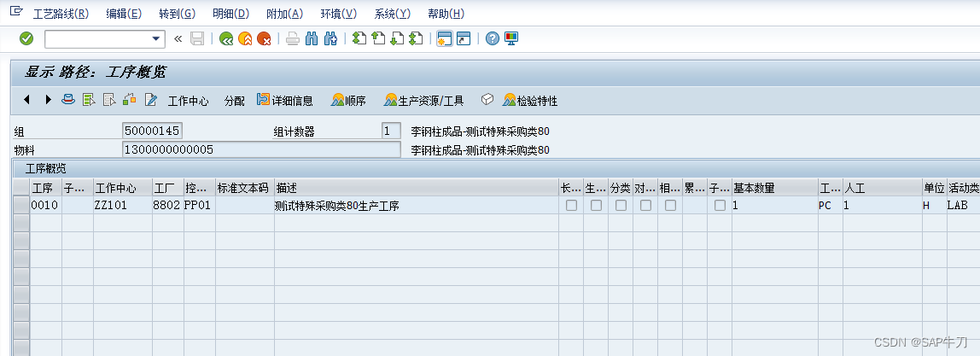The height and width of the screenshot is (356, 980).
Task: Click the control key cell PP01
Action: click(x=200, y=205)
